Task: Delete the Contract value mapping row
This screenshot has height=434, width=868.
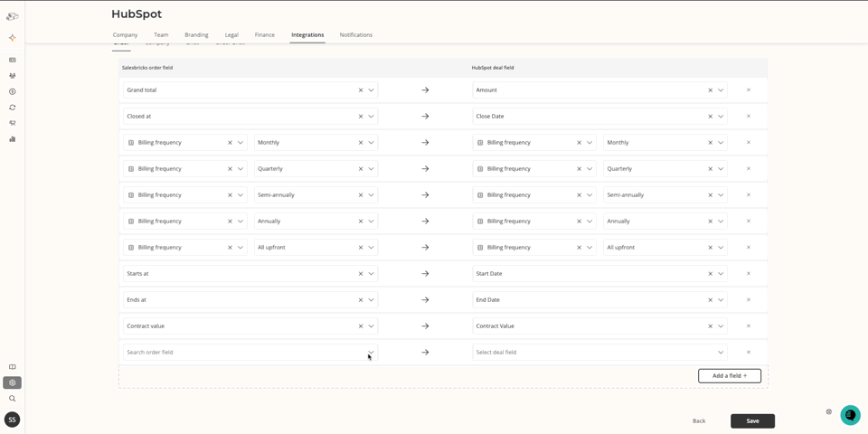Action: click(749, 326)
